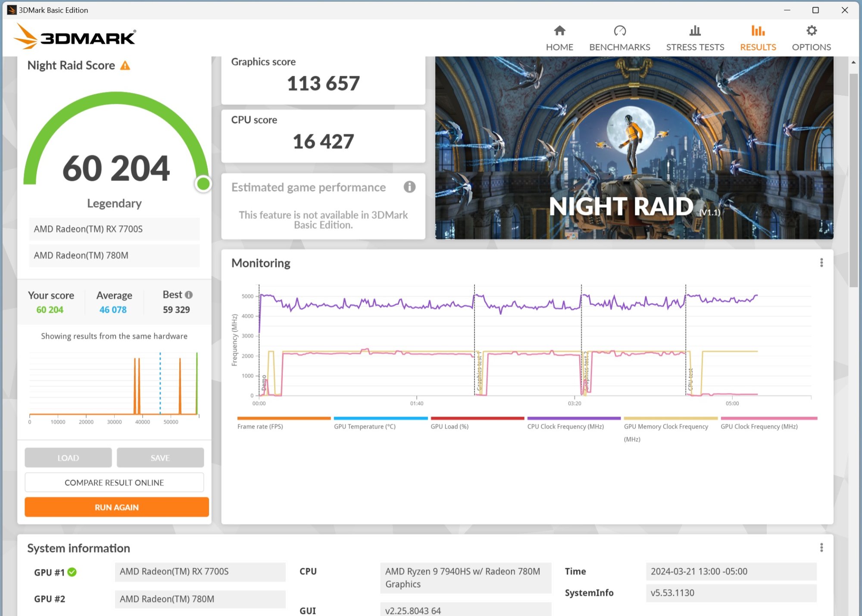This screenshot has width=862, height=616.
Task: Click the CPU score value 16 427
Action: coord(323,141)
